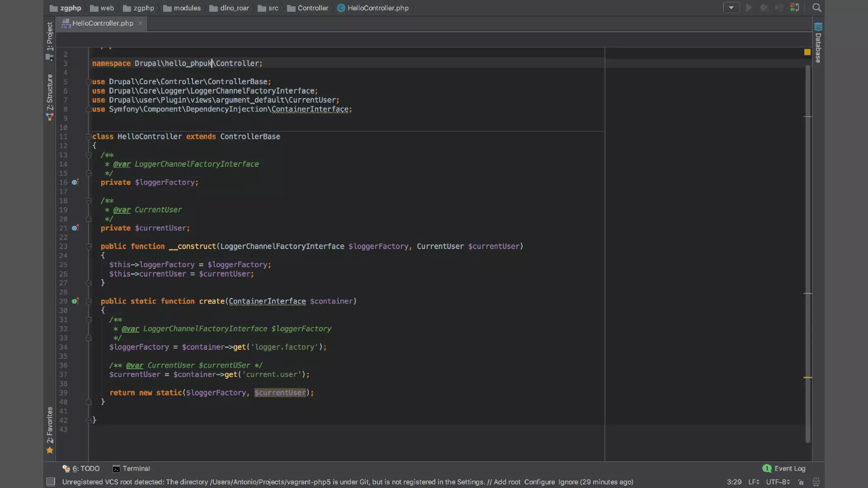Open the Database tool window
Image resolution: width=868 pixels, height=488 pixels.
[818, 43]
